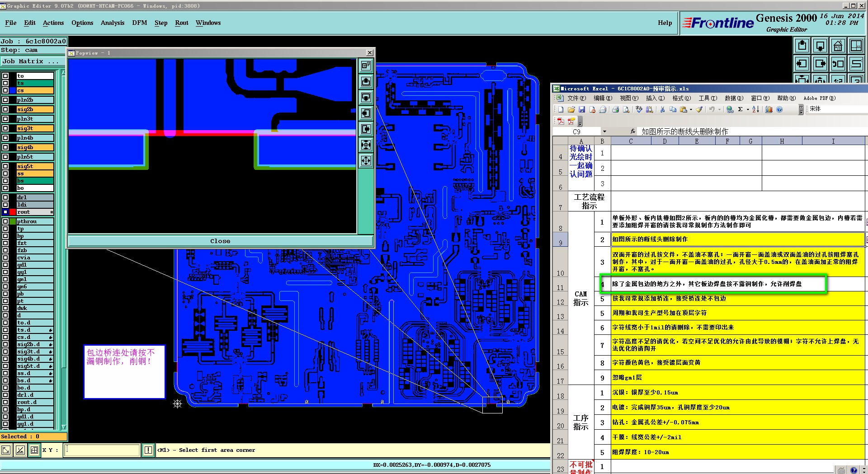This screenshot has height=474, width=868.
Task: Open the Genesis Help menu
Action: 665,23
